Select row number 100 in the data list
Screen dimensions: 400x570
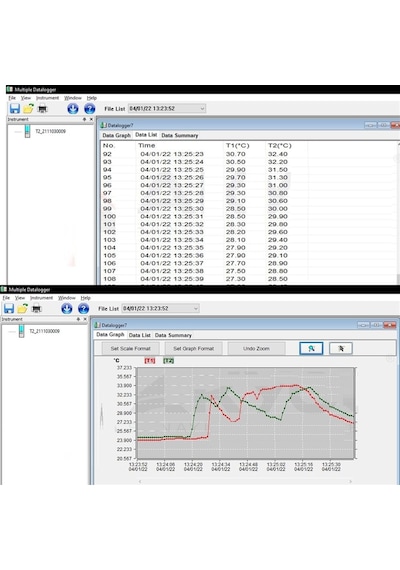(109, 216)
